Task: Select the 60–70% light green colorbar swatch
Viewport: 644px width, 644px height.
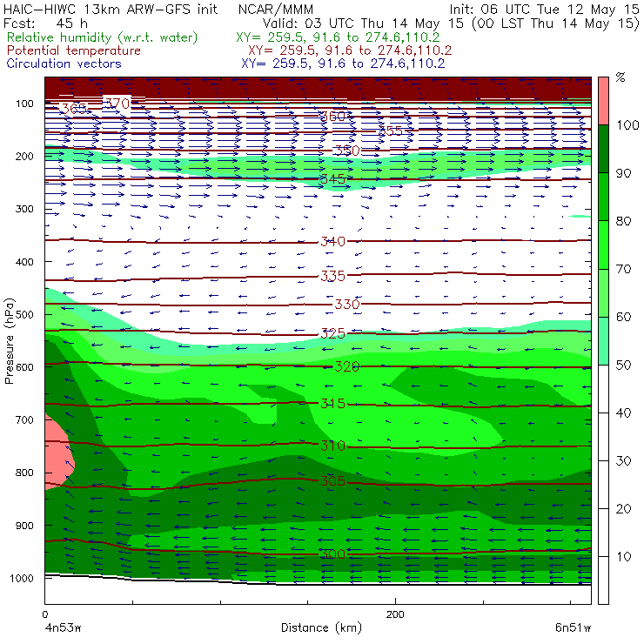Action: click(x=603, y=292)
